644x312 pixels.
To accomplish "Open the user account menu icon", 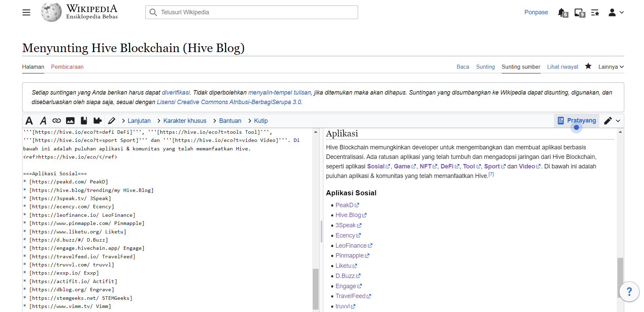I will point(612,13).
